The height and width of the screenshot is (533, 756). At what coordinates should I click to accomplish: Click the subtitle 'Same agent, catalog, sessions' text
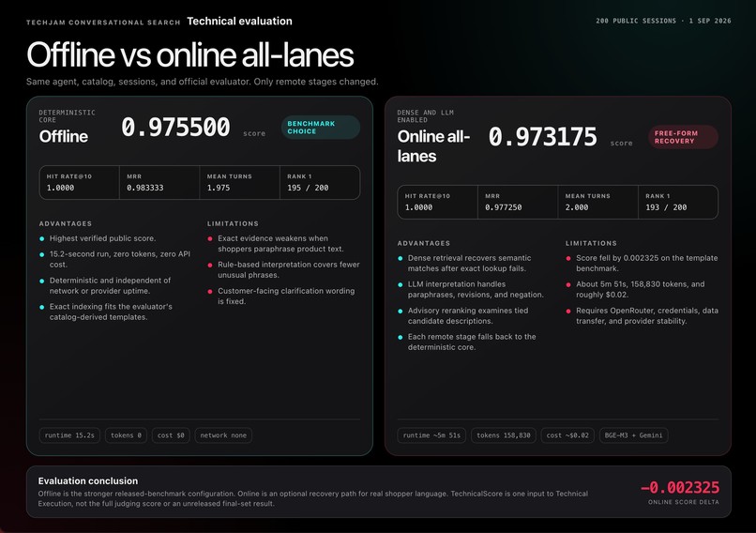click(202, 82)
